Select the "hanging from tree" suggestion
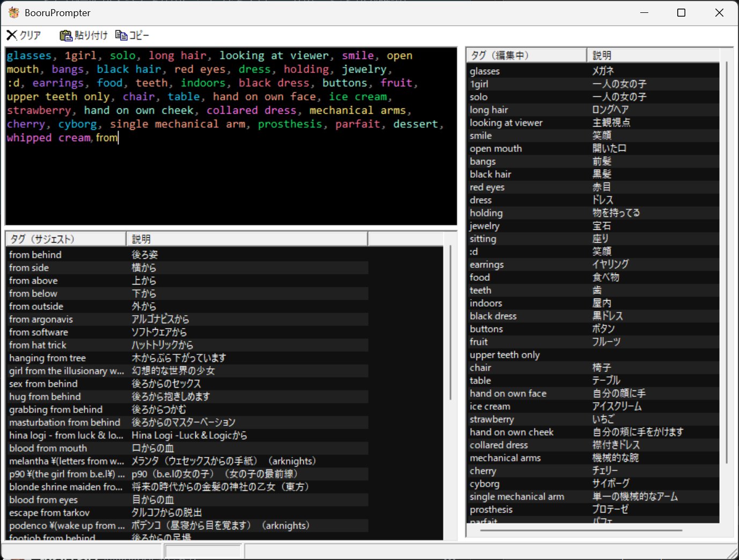Screen dimensions: 739x560 [x=187, y=358]
